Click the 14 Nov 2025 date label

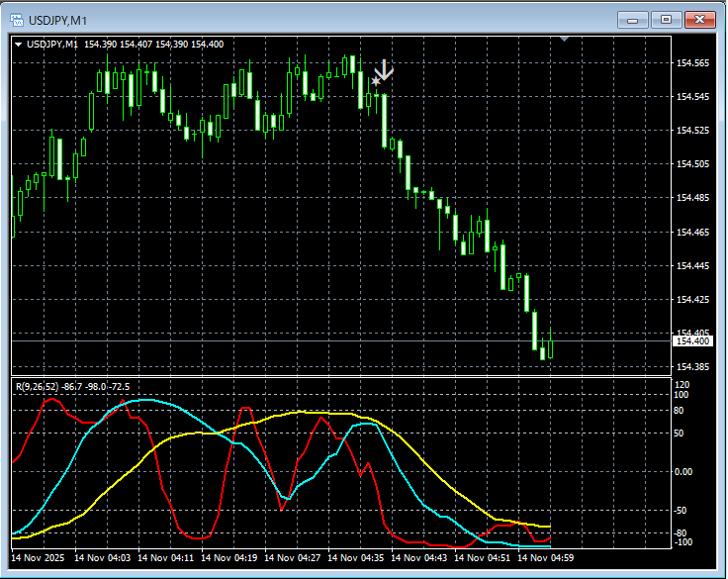click(40, 558)
